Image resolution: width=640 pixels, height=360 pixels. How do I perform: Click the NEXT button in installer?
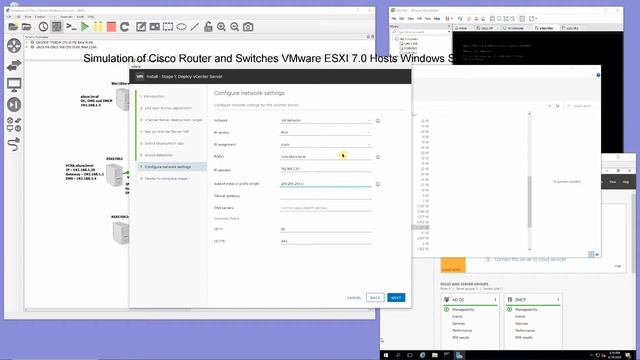(x=396, y=298)
